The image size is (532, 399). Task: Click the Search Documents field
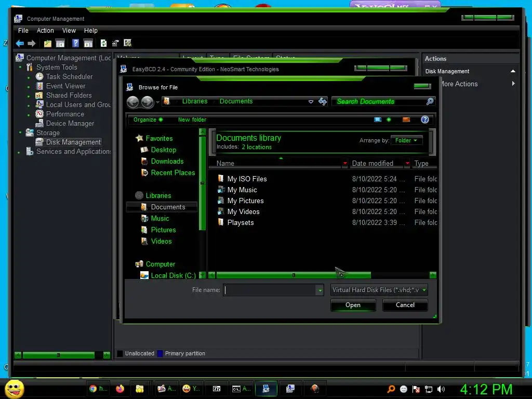click(379, 101)
